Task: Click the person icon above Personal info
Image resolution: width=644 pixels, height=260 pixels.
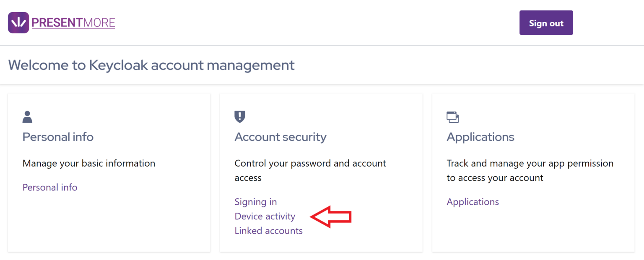Action: coord(27,117)
